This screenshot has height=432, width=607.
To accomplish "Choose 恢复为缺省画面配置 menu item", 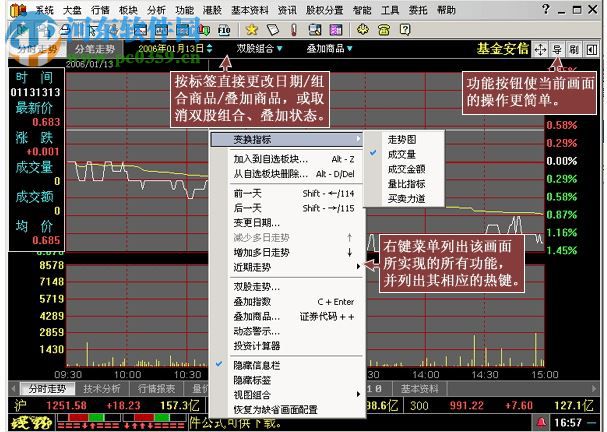I will (286, 410).
